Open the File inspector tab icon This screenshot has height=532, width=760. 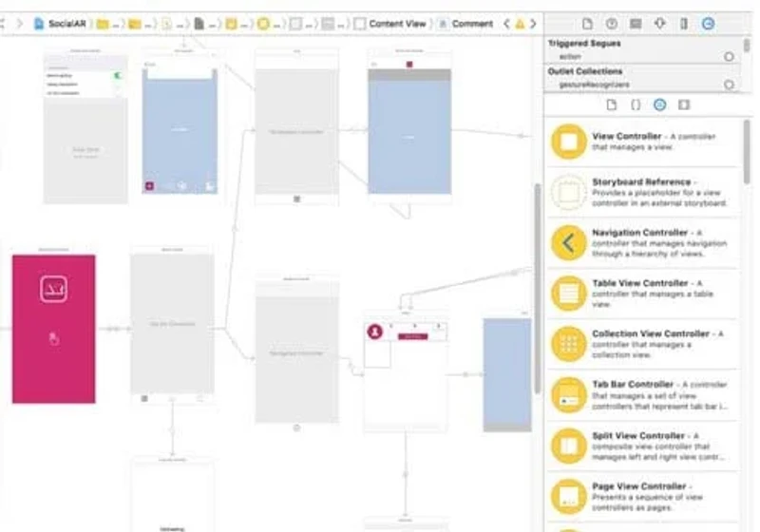[587, 23]
